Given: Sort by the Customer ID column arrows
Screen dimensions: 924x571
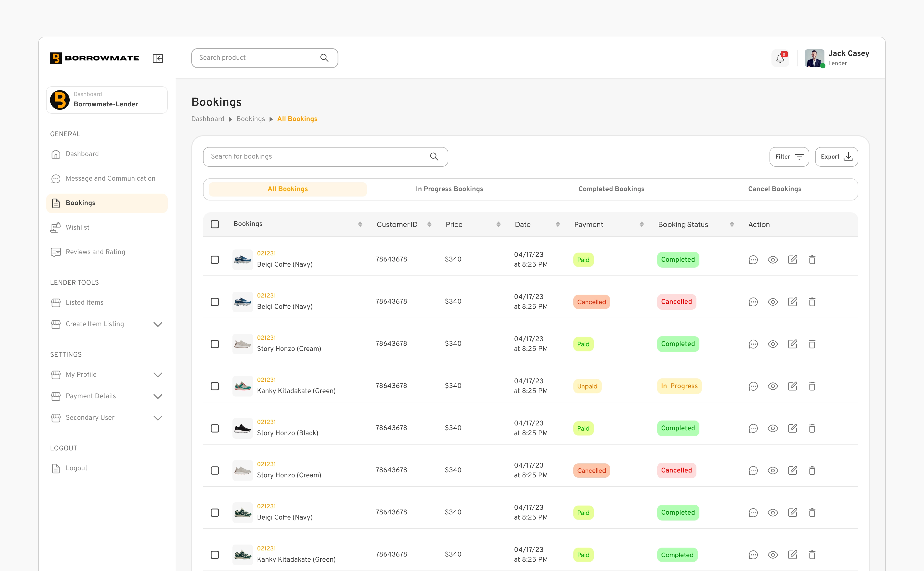Looking at the screenshot, I should 429,224.
